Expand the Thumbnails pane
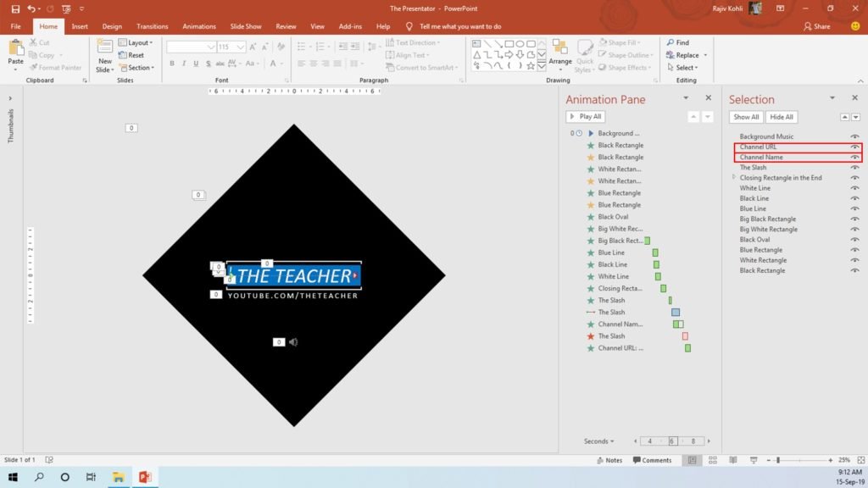Screen dimensions: 868x488 (10, 98)
